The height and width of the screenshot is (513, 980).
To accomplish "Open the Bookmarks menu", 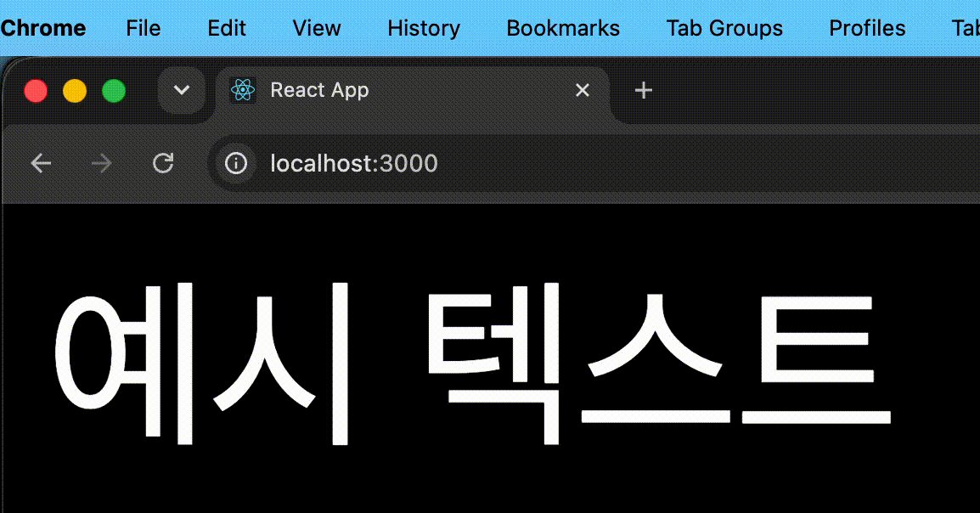I will click(562, 28).
